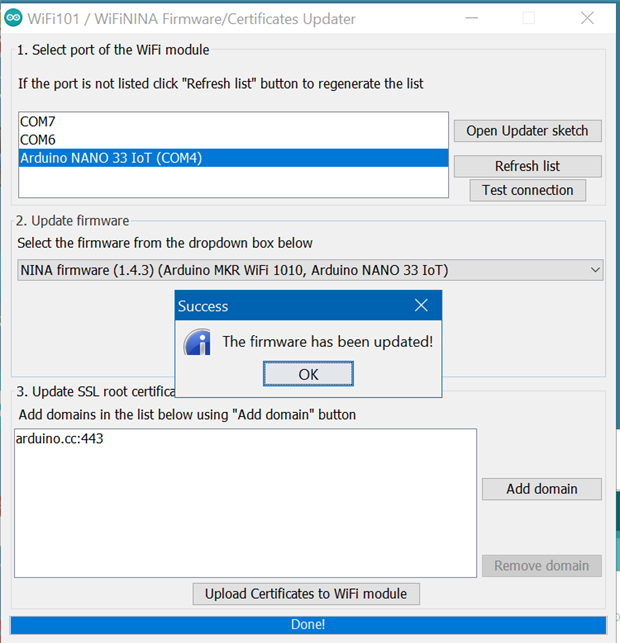
Task: Select COM6 in the port list
Action: (233, 140)
